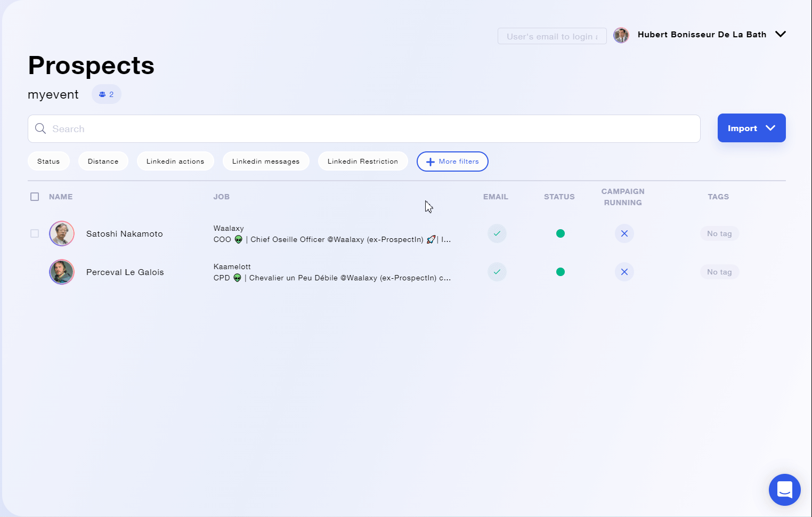Click the More filters button

tap(452, 161)
